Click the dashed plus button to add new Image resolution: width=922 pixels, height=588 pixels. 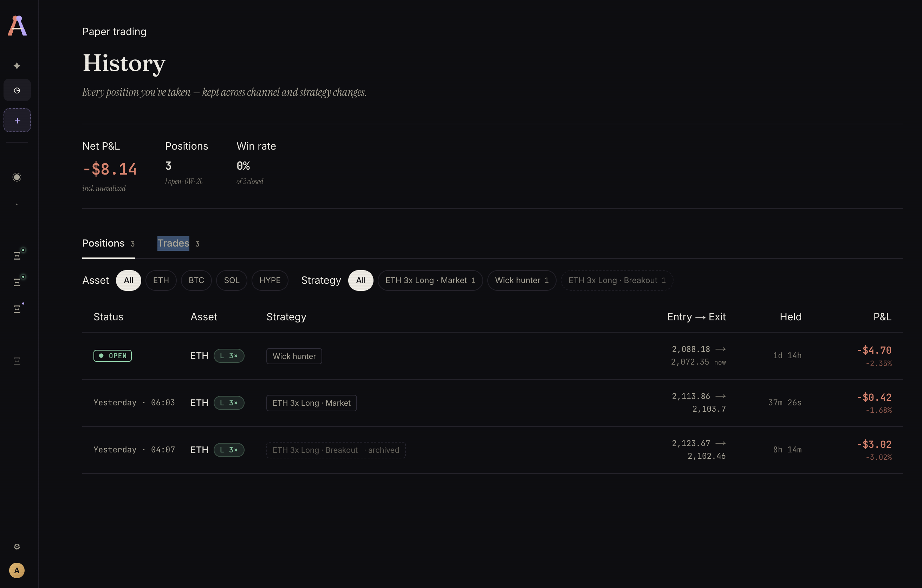[x=17, y=120]
